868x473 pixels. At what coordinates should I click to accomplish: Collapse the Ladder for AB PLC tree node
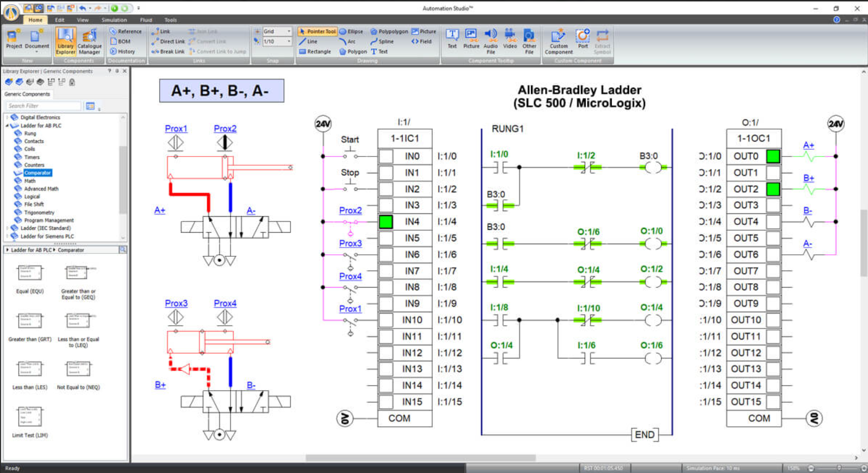[7, 126]
